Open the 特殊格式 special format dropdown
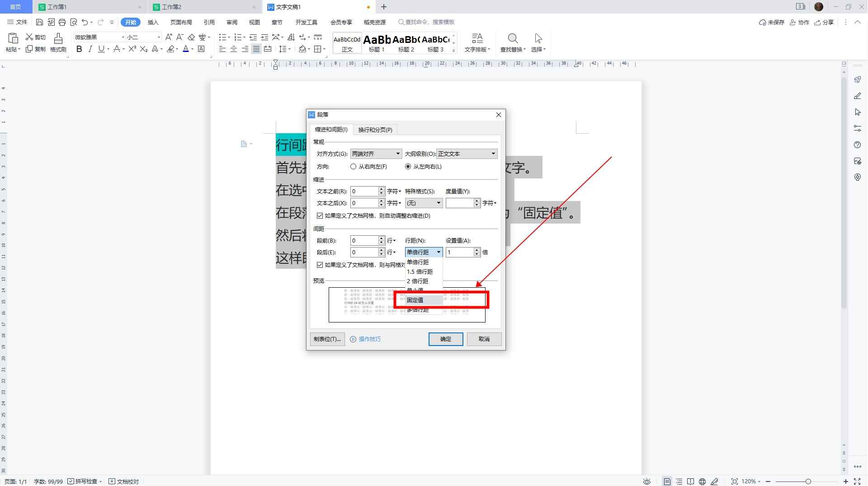Viewport: 868px width, 486px height. [424, 203]
